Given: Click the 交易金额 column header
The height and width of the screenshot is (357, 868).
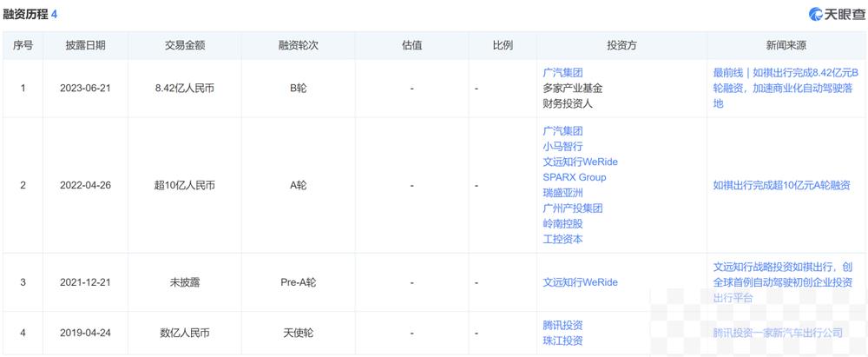Looking at the screenshot, I should tap(185, 46).
